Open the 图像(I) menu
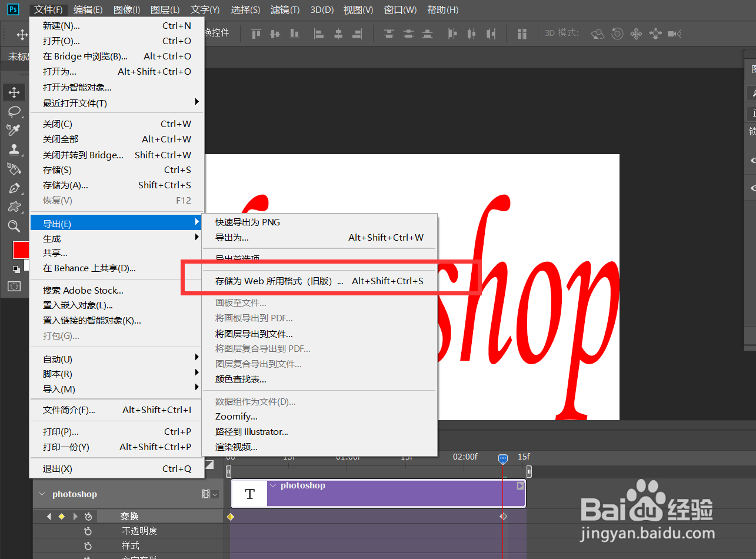The image size is (756, 559). coord(126,10)
